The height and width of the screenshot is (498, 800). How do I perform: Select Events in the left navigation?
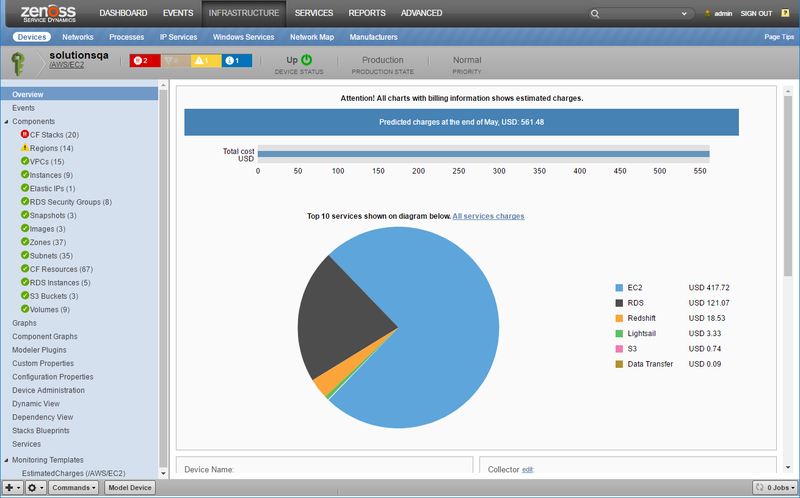pos(23,108)
